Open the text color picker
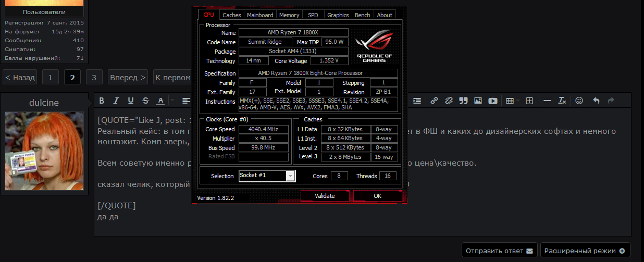 [x=161, y=101]
